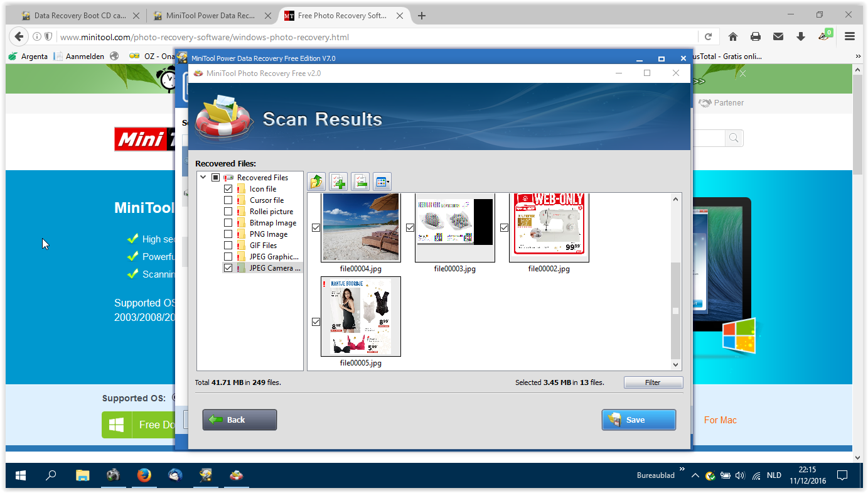Go up one folder level icon
The width and height of the screenshot is (868, 493).
click(317, 182)
